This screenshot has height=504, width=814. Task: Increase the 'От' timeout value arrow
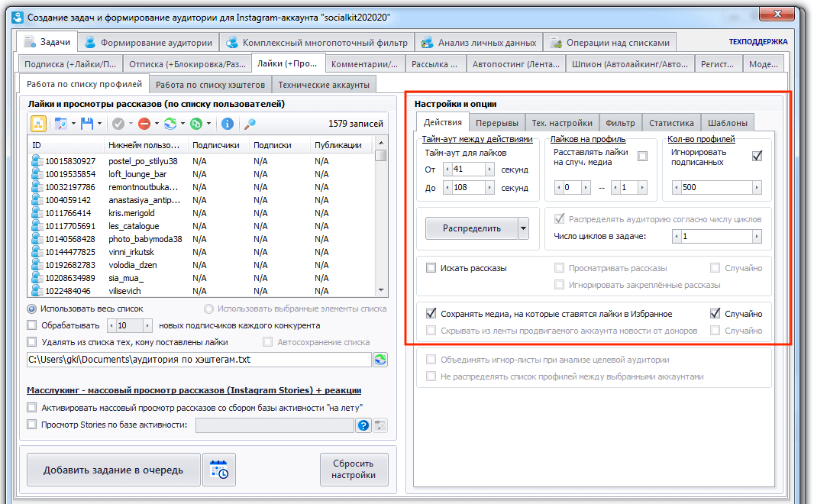pos(489,170)
